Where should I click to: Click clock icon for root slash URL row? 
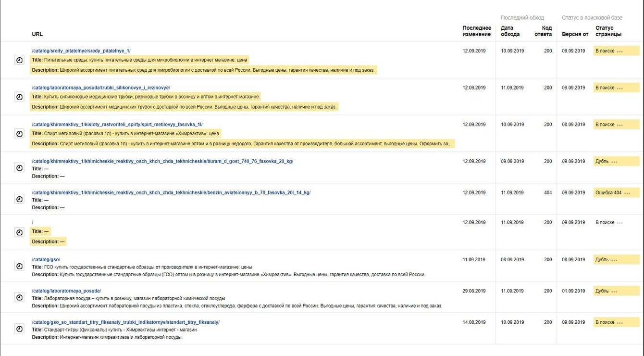coord(19,232)
